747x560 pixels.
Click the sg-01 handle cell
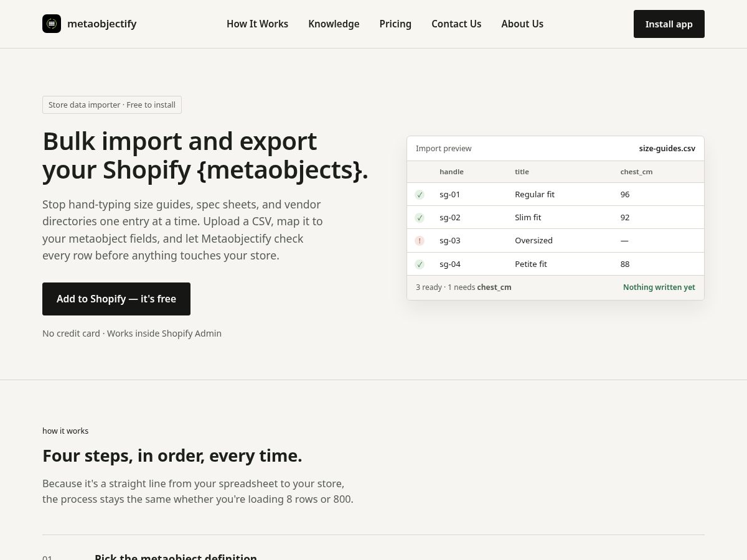click(x=450, y=194)
